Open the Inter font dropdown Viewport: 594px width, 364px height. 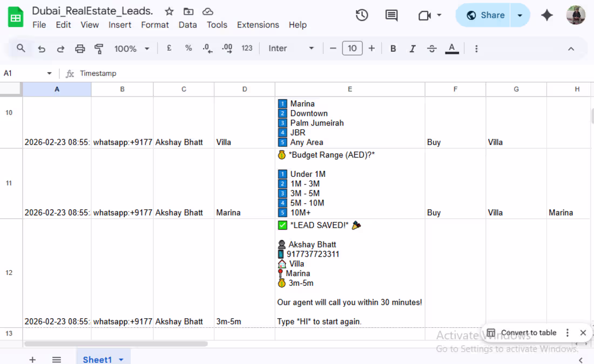click(291, 48)
